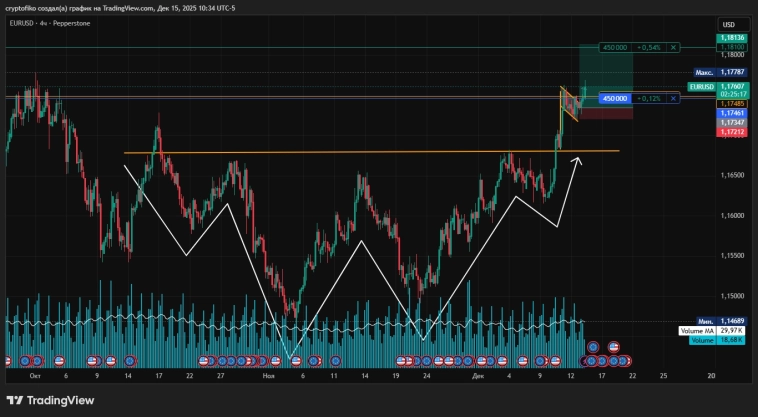This screenshot has height=417, width=758.
Task: Open the US flag event icon above Nov 6
Action: point(296,361)
